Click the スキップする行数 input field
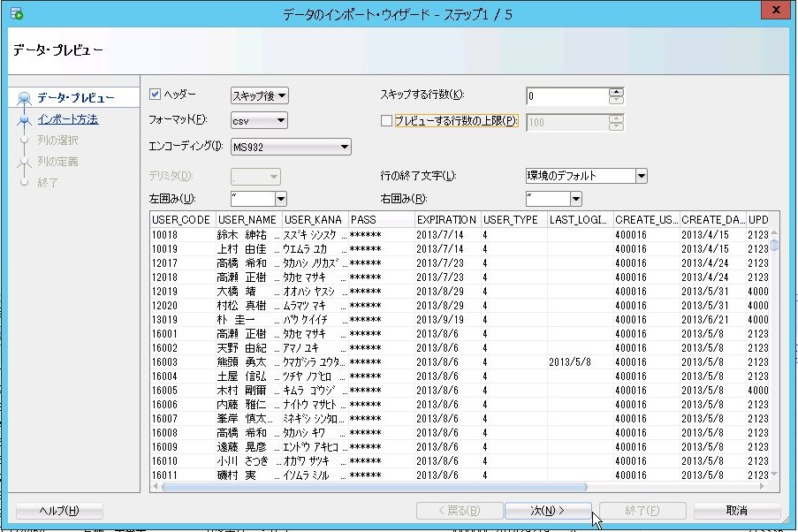 click(x=566, y=96)
